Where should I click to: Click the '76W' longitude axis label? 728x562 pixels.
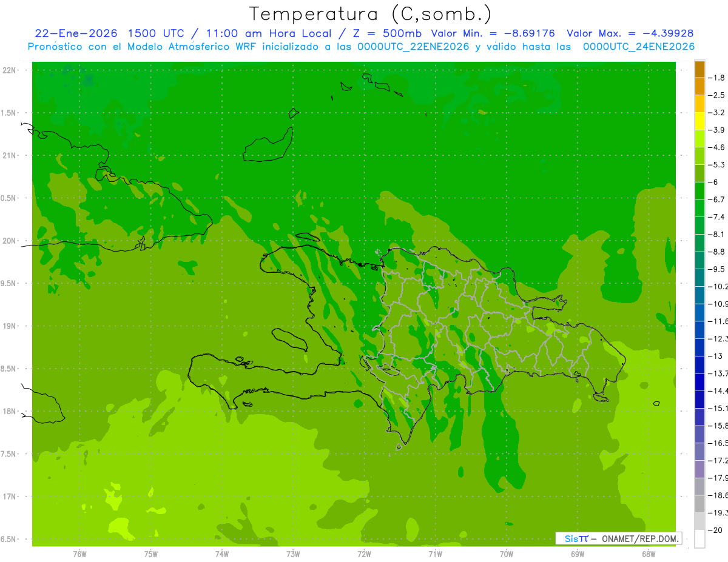(79, 554)
